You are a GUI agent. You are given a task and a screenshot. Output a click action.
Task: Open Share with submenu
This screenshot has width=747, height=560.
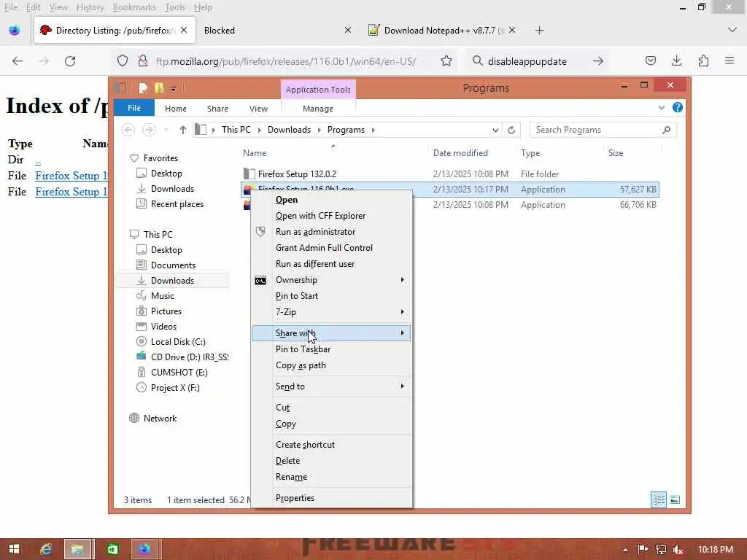coord(331,332)
